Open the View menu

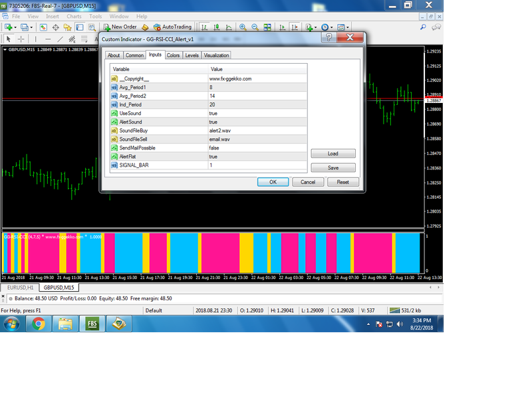point(33,16)
